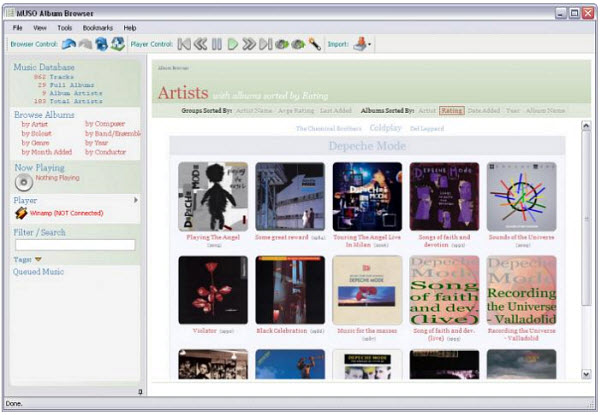The height and width of the screenshot is (415, 600).
Task: Skip to previous track icon
Action: (184, 44)
